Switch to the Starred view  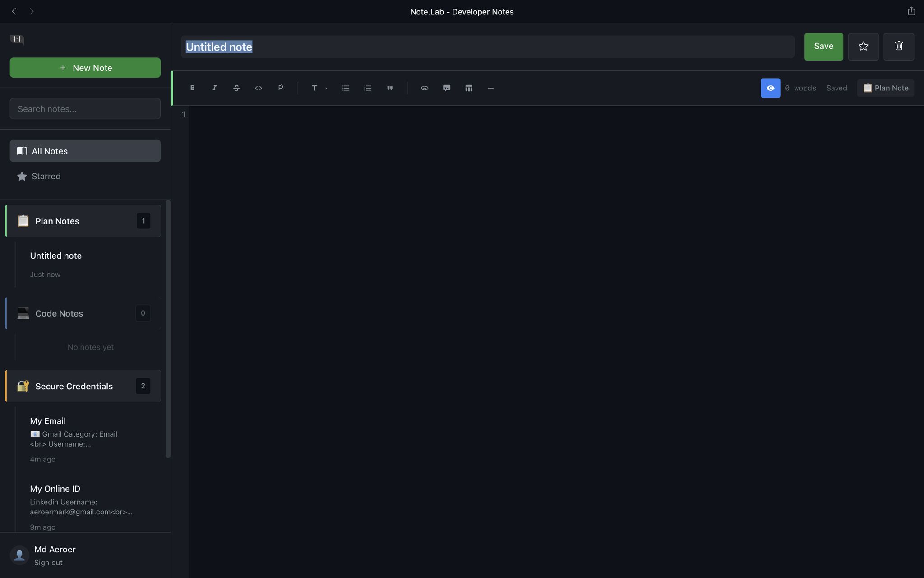click(x=46, y=176)
